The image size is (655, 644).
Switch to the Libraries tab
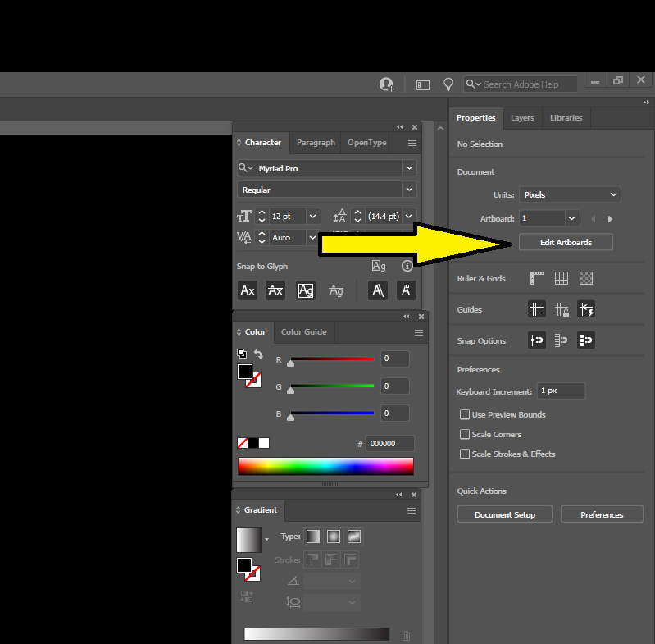pyautogui.click(x=566, y=118)
